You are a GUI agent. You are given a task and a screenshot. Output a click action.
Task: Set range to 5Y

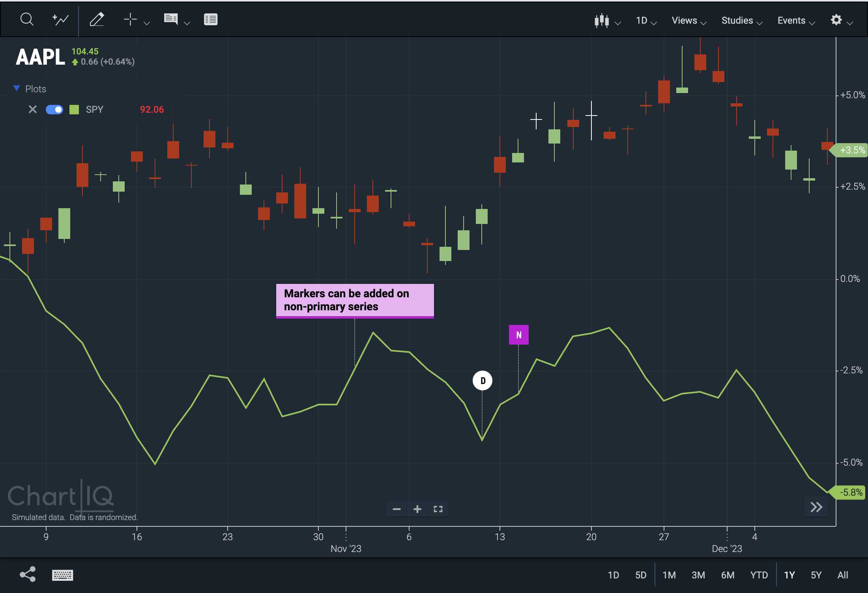click(x=816, y=575)
